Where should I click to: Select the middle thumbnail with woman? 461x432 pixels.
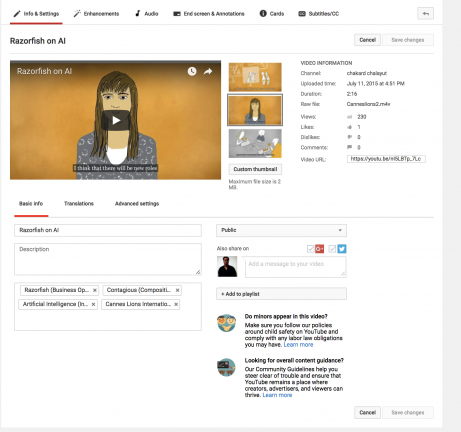pyautogui.click(x=255, y=110)
